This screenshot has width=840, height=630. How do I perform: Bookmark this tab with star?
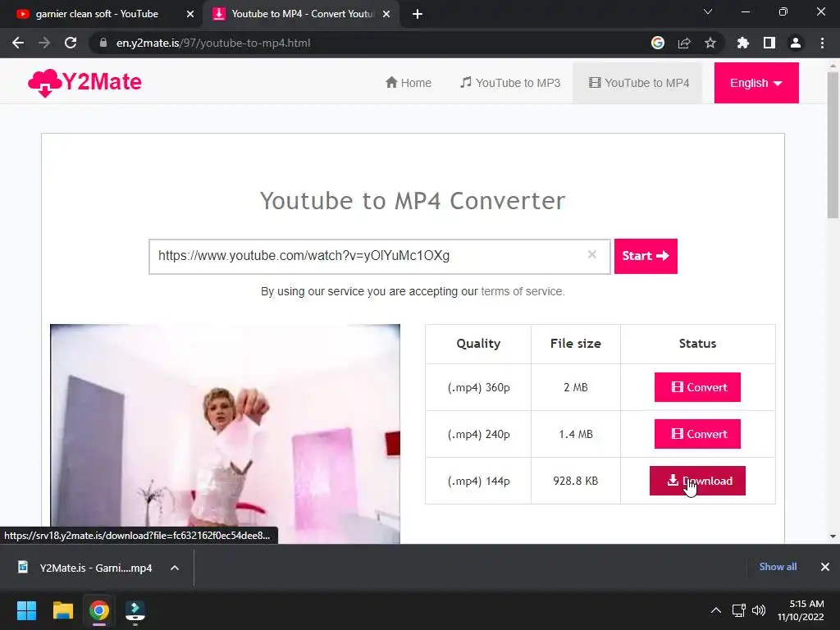coord(710,43)
